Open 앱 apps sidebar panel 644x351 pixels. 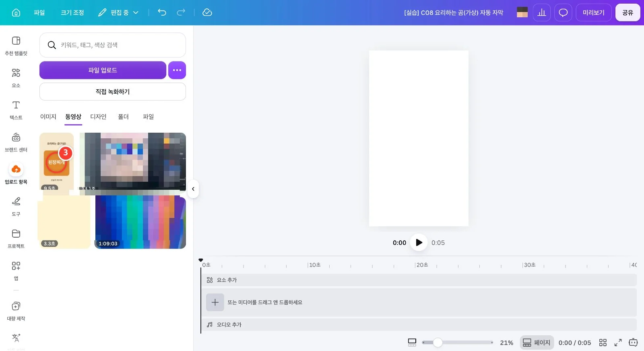tap(16, 271)
